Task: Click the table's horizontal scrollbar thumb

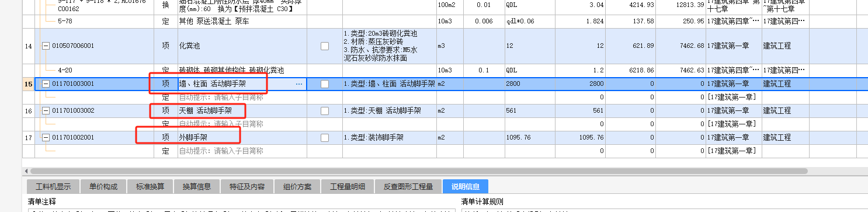Action: point(419,171)
